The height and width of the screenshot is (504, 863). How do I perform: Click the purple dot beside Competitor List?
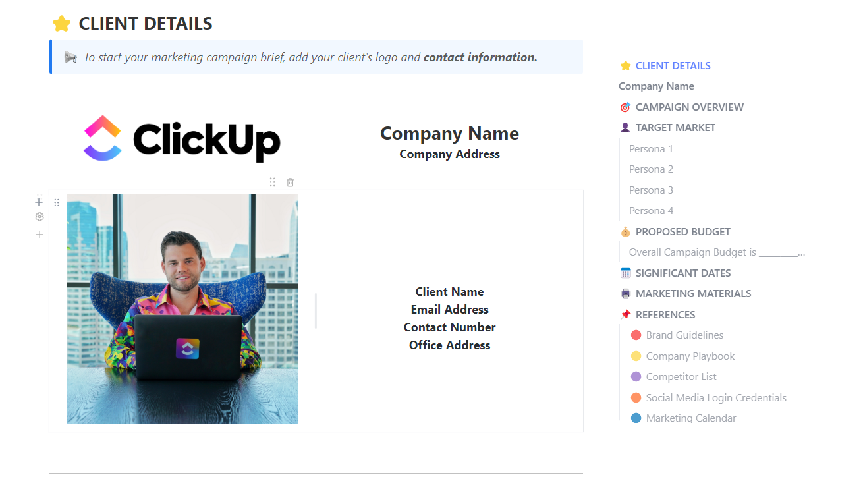636,377
